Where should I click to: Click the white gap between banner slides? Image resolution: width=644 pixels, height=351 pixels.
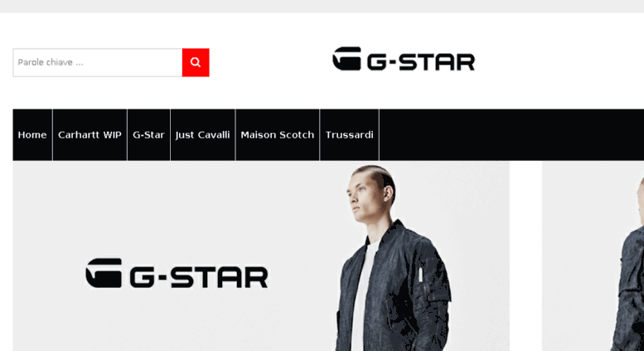coord(525,256)
